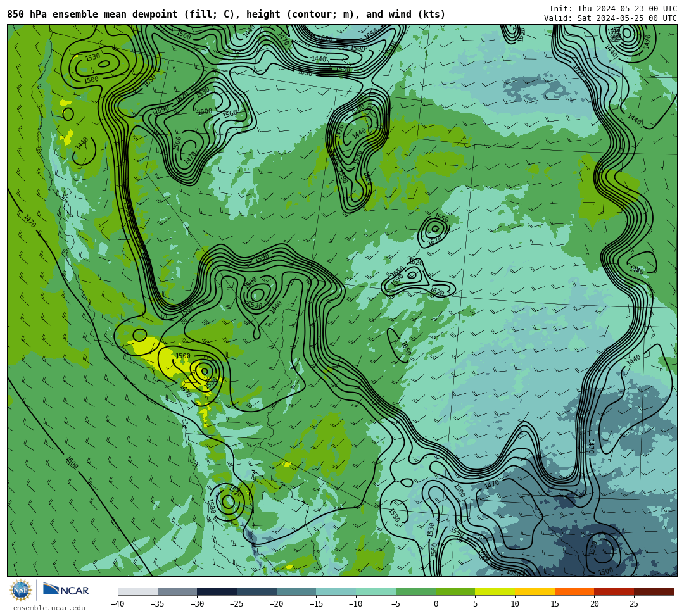Click the olive green 0 to 5 colorbar swatch
Viewport: 684px width, 616px height.
(x=455, y=591)
